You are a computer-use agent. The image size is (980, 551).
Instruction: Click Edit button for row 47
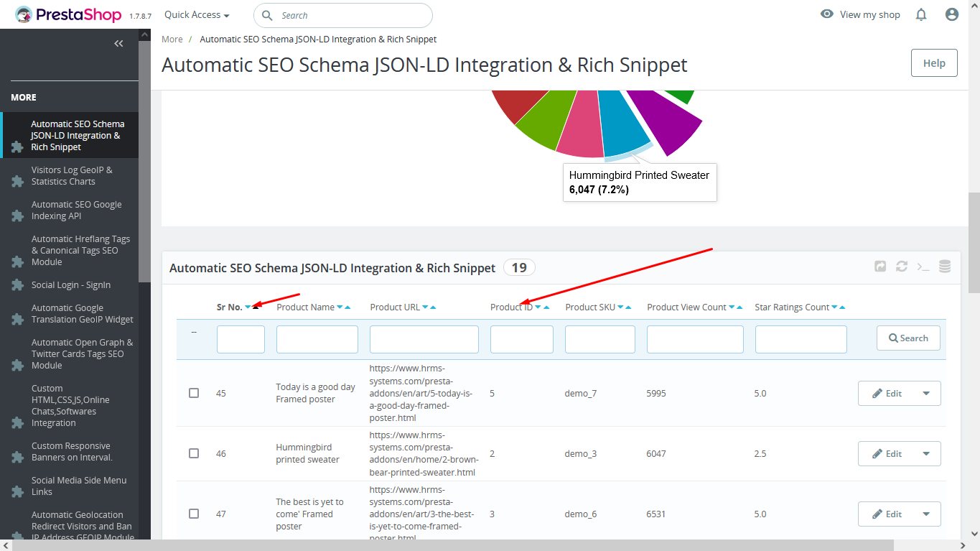pyautogui.click(x=886, y=514)
